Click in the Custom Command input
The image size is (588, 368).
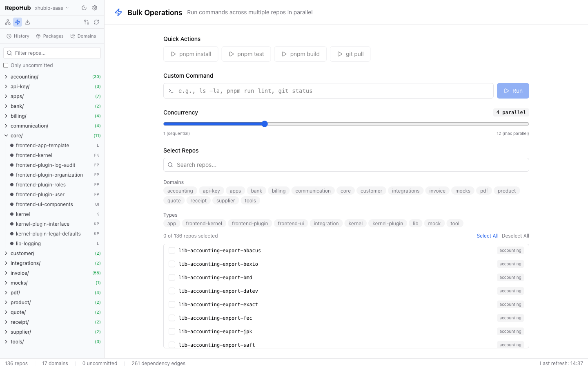(328, 91)
